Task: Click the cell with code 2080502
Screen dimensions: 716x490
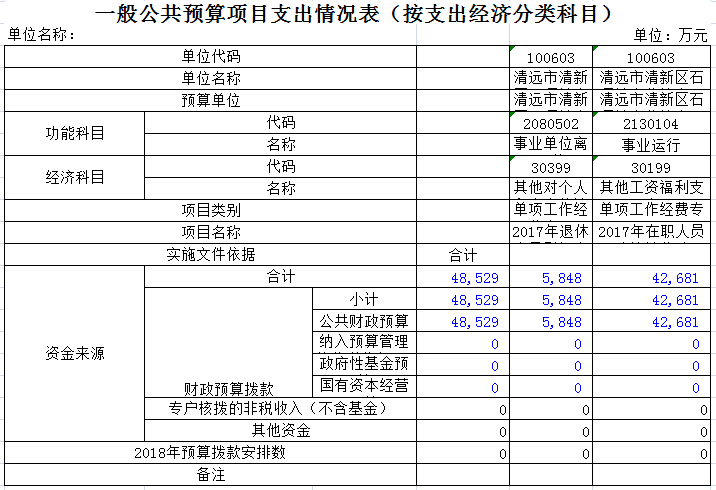Action: 550,123
